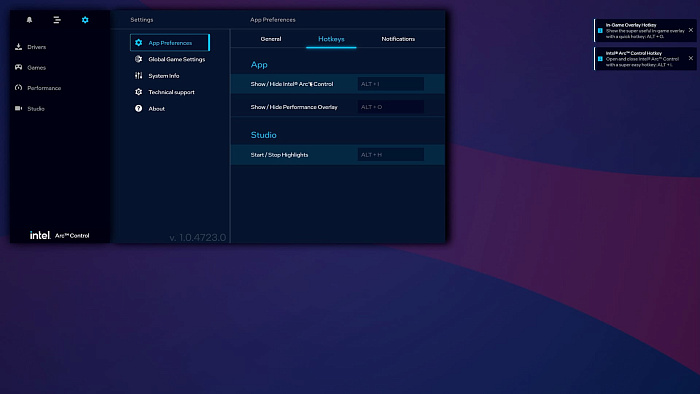Select App Preferences settings entry

[170, 43]
